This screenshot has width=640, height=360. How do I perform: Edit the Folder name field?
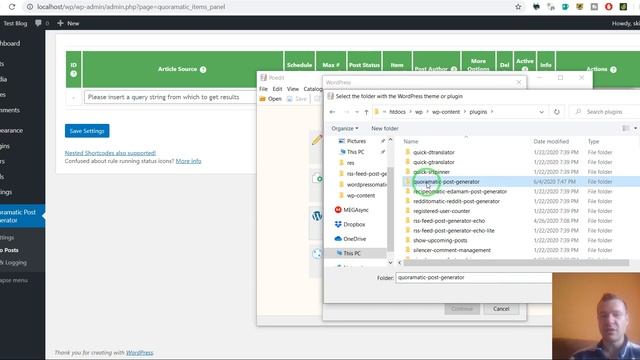pyautogui.click(x=473, y=278)
